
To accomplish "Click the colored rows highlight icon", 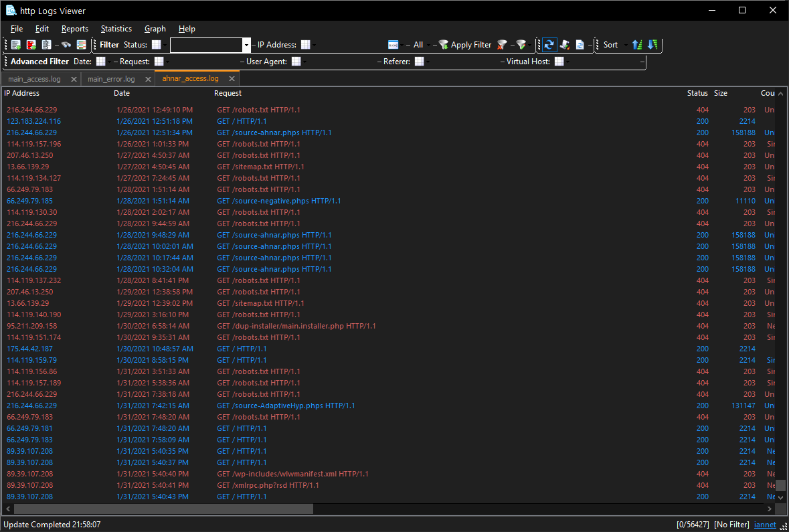I will tap(81, 45).
